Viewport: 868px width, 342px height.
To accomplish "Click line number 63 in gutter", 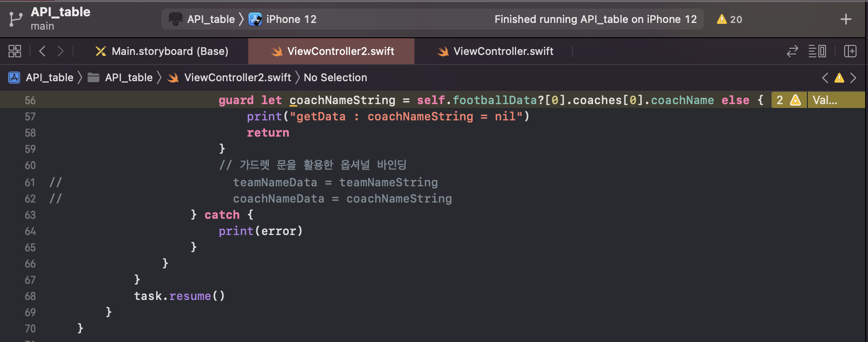I will pyautogui.click(x=30, y=215).
